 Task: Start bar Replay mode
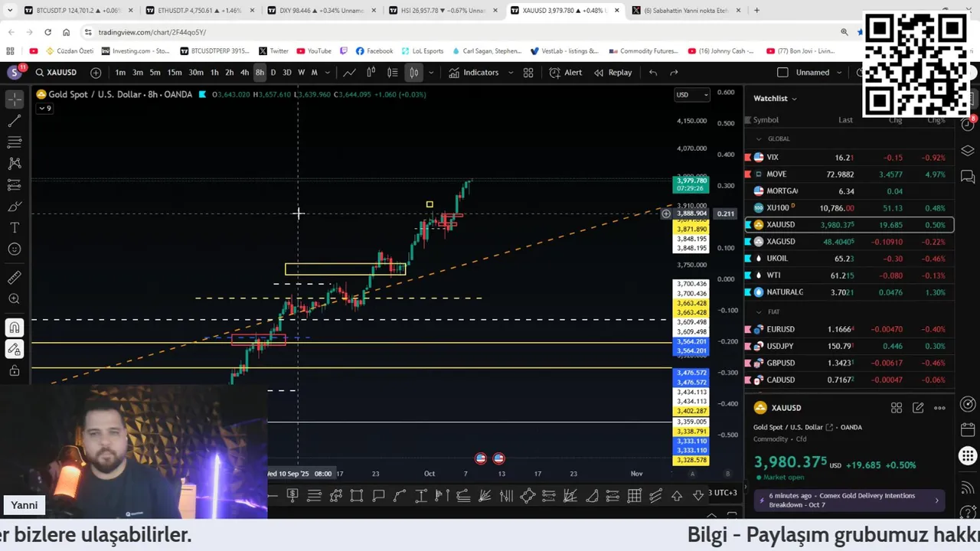612,73
